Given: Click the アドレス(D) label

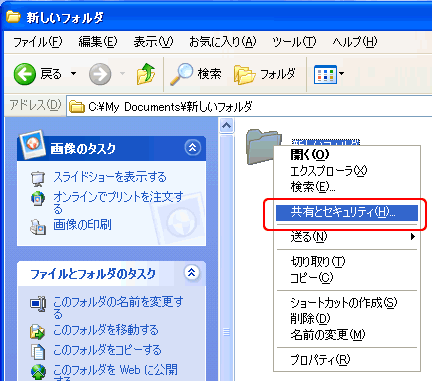Looking at the screenshot, I should pos(35,105).
